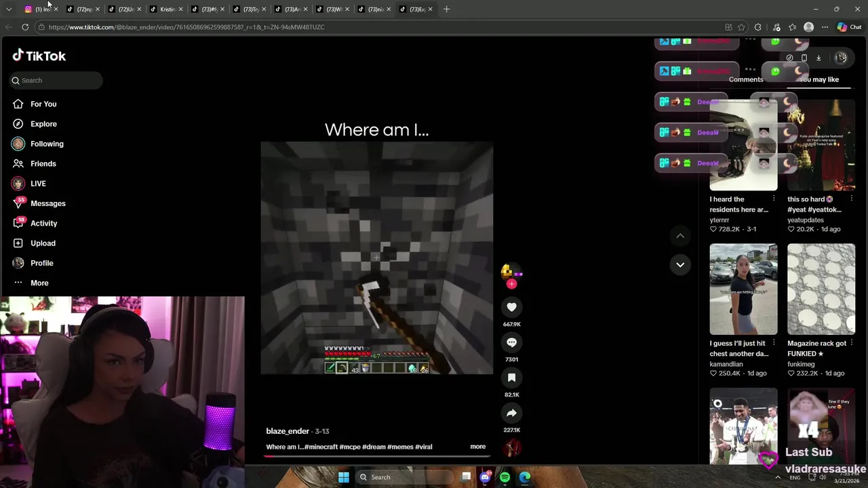Image resolution: width=868 pixels, height=488 pixels.
Task: Focus the TikTok search field
Action: click(x=56, y=81)
